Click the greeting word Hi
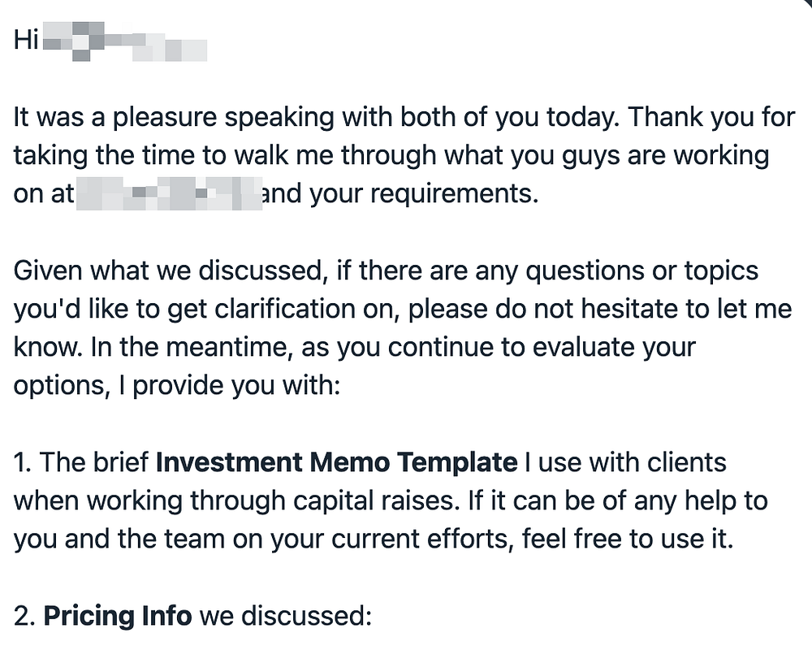The height and width of the screenshot is (650, 812). click(26, 41)
